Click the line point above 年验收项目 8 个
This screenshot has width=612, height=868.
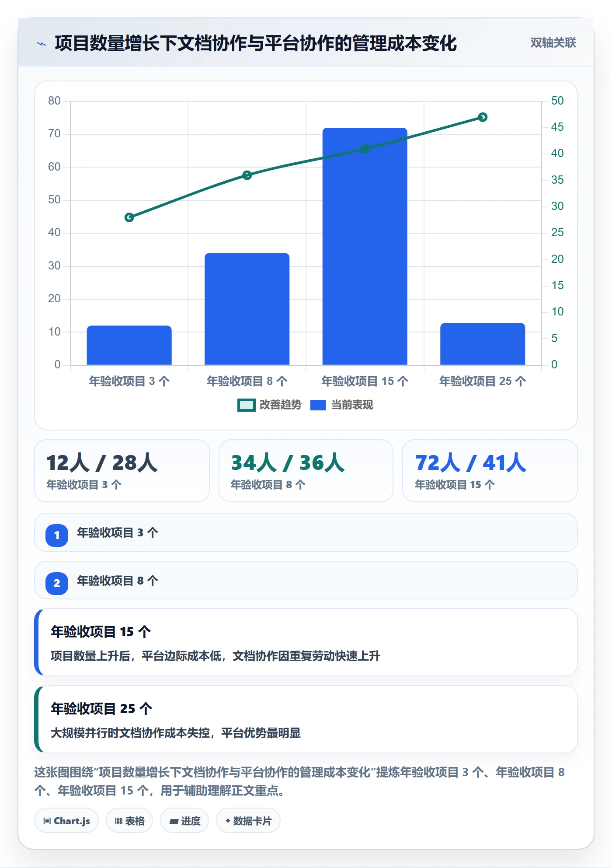[247, 175]
